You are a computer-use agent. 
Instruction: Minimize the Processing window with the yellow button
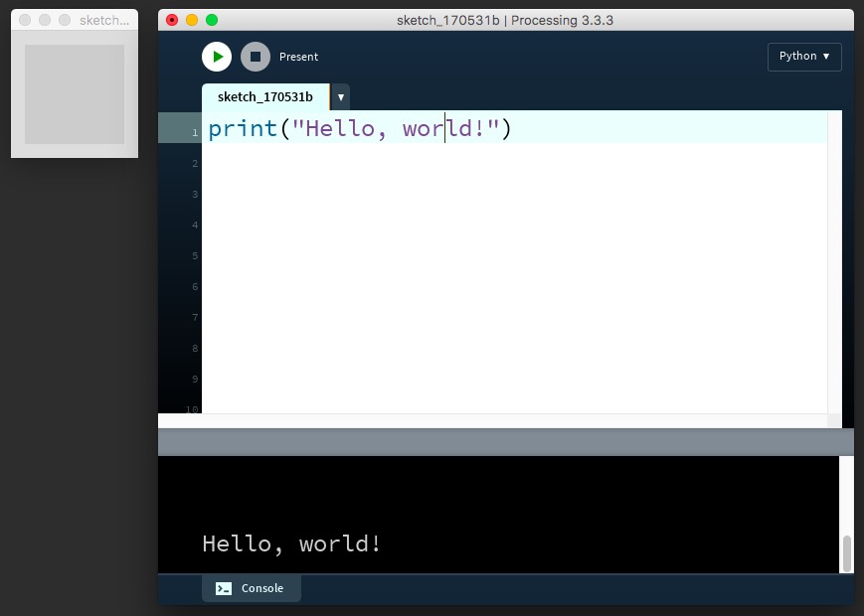click(192, 21)
